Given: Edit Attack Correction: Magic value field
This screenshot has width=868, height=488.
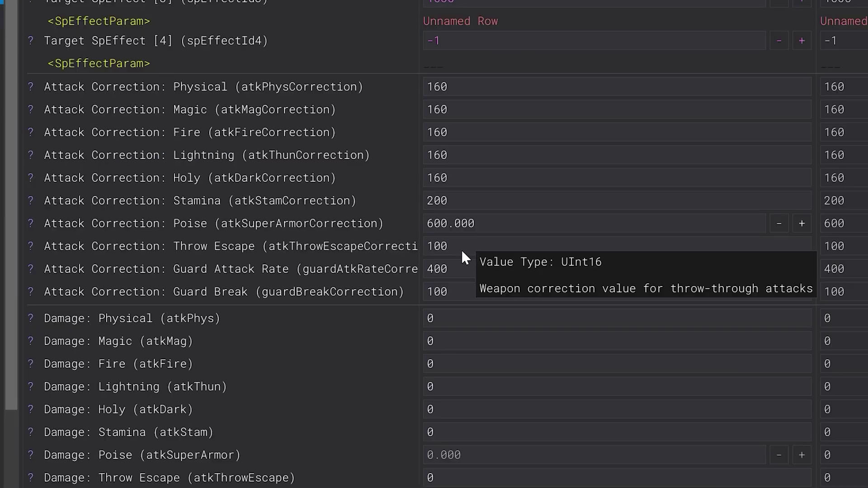Looking at the screenshot, I should 617,110.
